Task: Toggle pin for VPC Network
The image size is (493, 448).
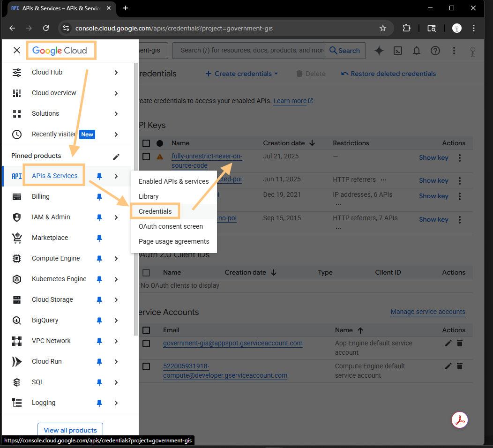Action: [x=99, y=341]
